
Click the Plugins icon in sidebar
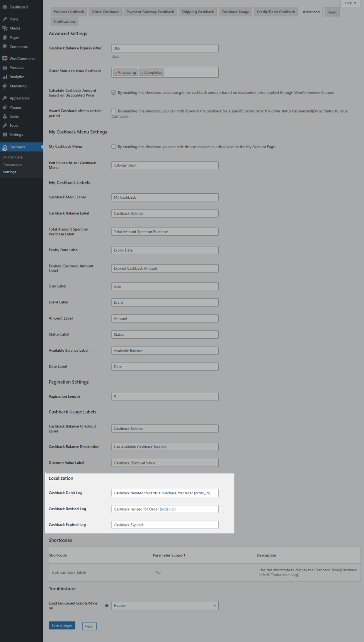pyautogui.click(x=5, y=107)
